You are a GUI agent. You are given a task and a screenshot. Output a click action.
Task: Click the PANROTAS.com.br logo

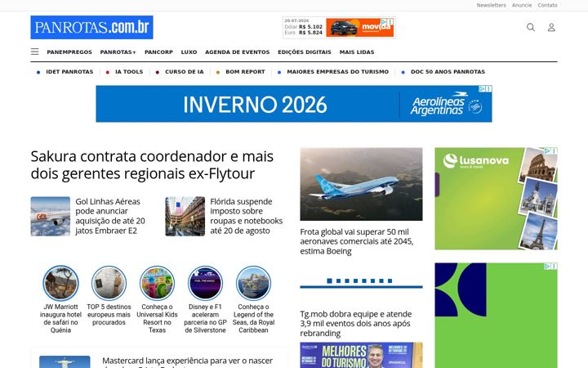click(91, 27)
